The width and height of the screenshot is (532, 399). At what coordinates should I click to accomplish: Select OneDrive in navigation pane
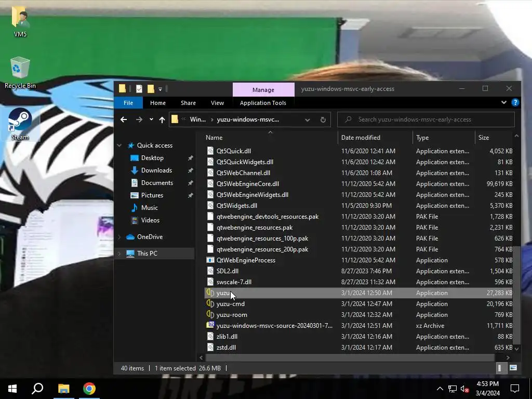150,237
